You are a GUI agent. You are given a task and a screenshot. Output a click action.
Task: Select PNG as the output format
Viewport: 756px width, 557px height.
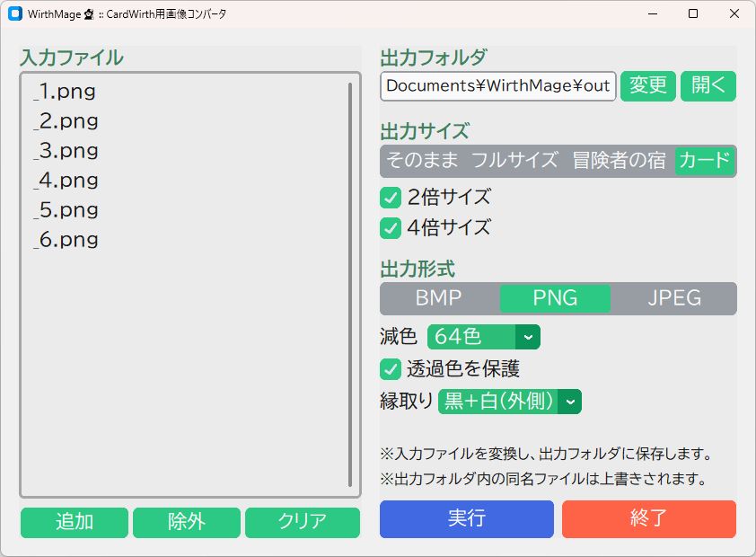(554, 298)
